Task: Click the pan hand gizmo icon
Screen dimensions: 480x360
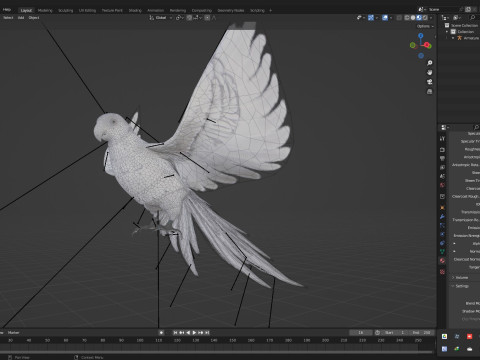Action: [430, 72]
